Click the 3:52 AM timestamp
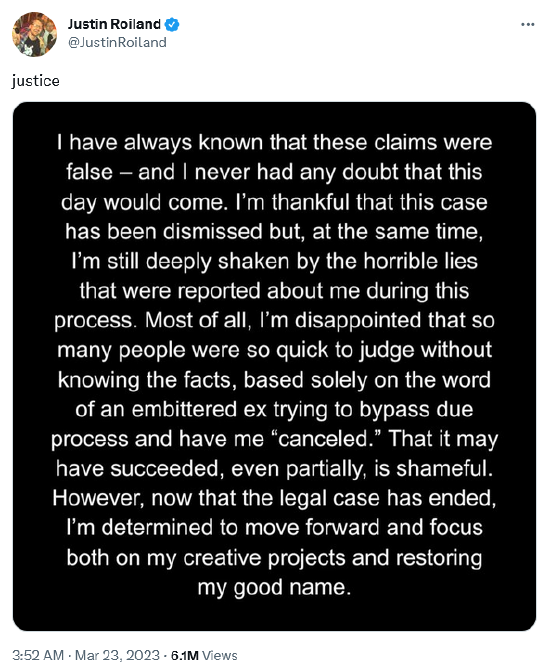Screen dimensions: 550x665 (x=38, y=655)
